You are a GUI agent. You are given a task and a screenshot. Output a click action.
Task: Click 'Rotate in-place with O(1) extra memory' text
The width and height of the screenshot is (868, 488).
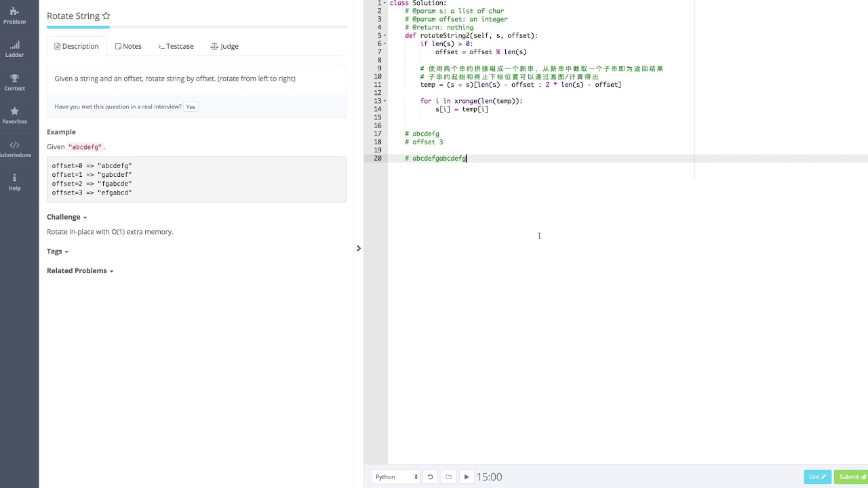coord(110,232)
